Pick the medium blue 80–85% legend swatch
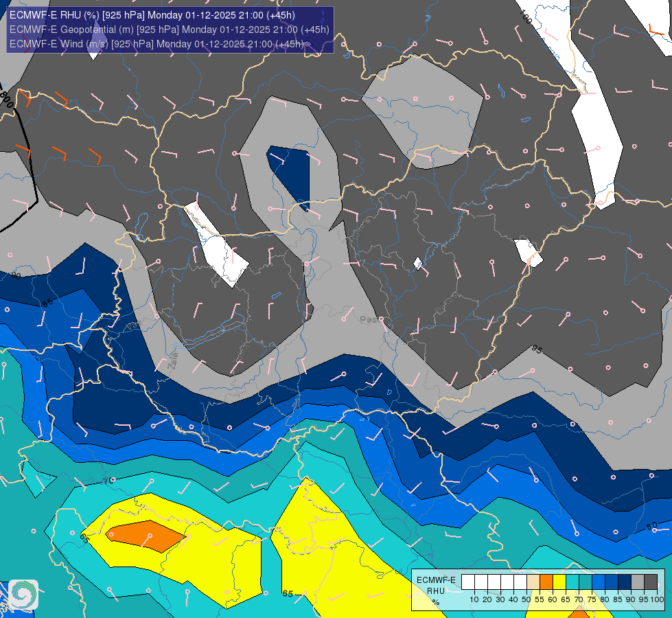Screen dimensions: 672x618 click(612, 582)
